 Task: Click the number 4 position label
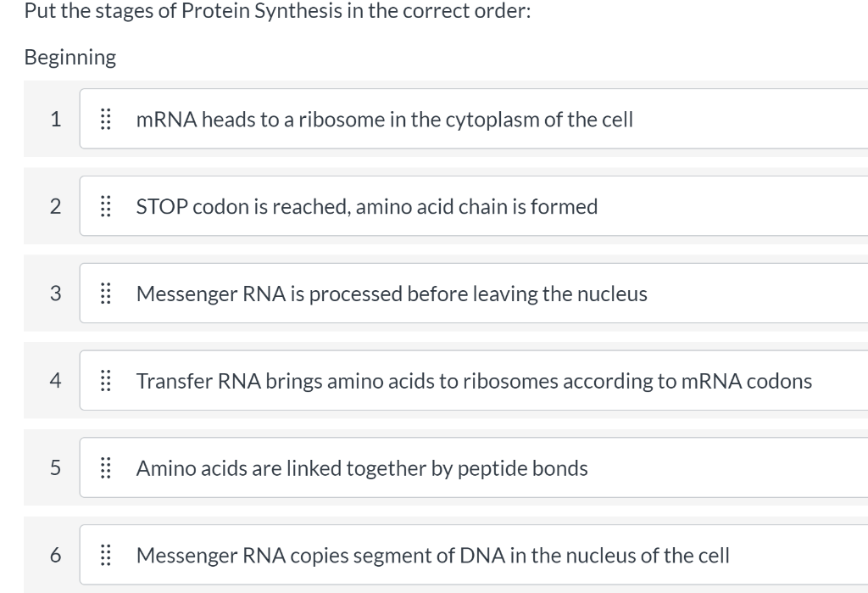[x=56, y=381]
